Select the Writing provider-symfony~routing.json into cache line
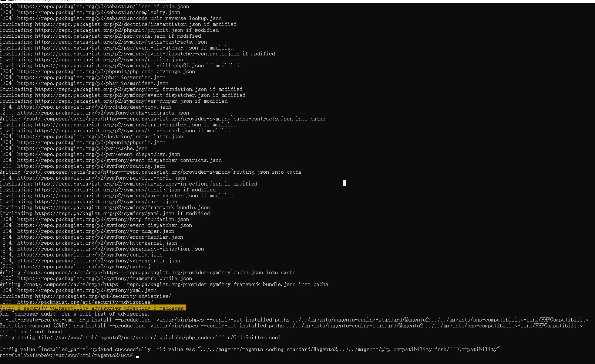This screenshot has width=595, height=364. click(x=151, y=172)
